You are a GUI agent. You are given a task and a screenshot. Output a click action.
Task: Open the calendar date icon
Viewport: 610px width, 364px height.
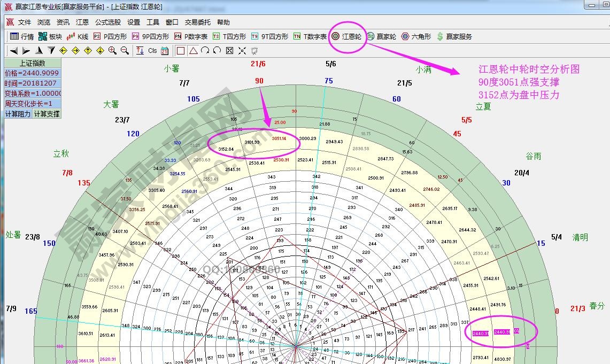tap(164, 50)
